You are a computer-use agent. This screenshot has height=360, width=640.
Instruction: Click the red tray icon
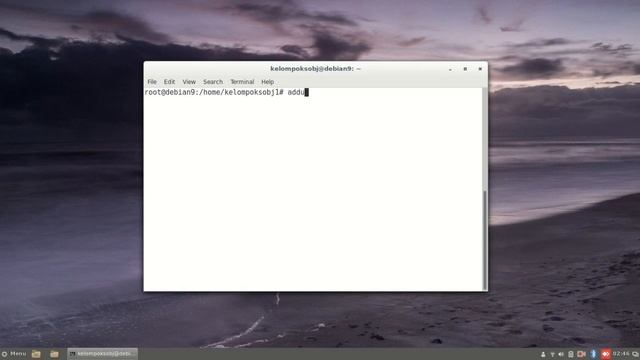pyautogui.click(x=606, y=354)
